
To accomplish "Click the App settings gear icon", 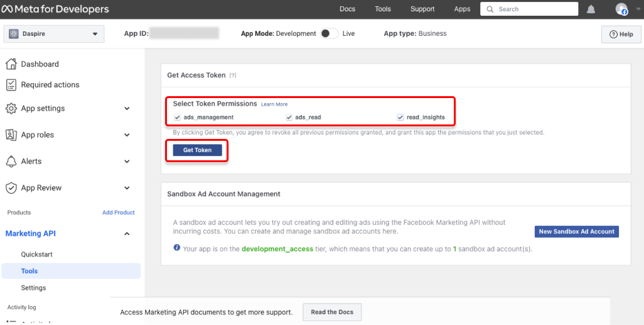I will click(11, 109).
